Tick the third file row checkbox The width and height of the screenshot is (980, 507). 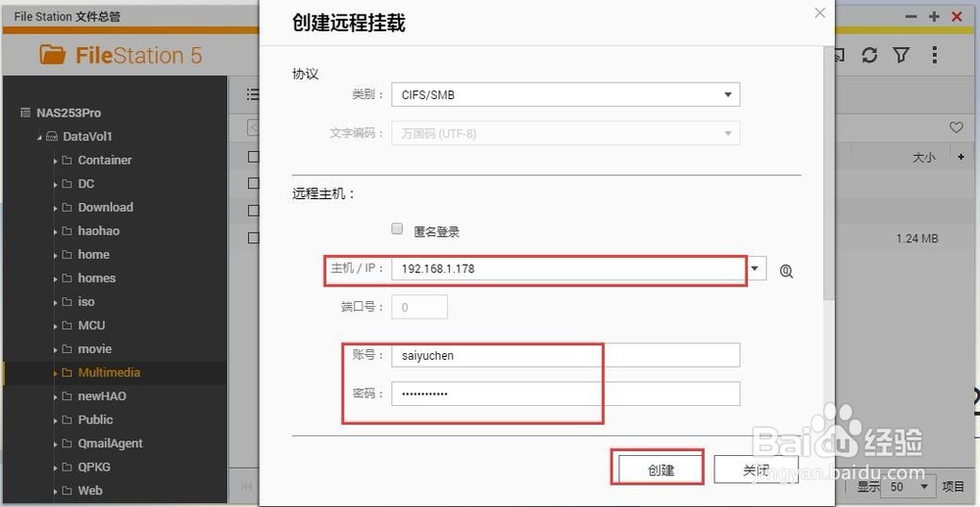[x=253, y=210]
